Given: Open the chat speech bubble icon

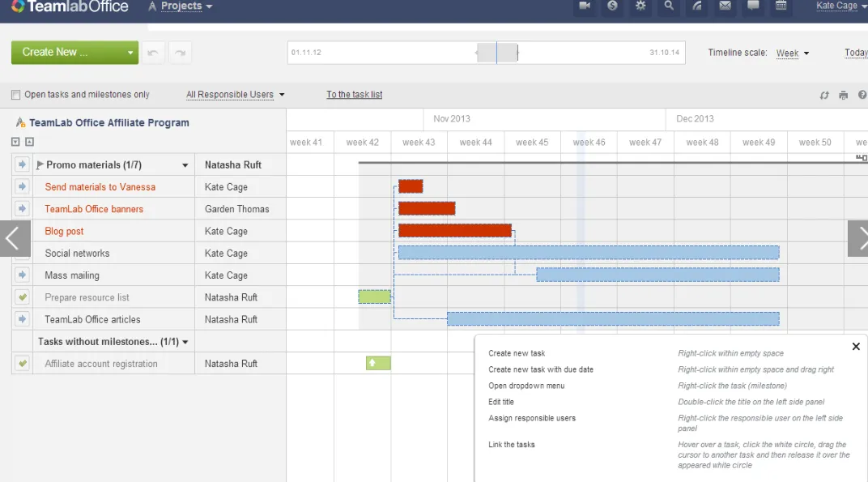Looking at the screenshot, I should 753,6.
